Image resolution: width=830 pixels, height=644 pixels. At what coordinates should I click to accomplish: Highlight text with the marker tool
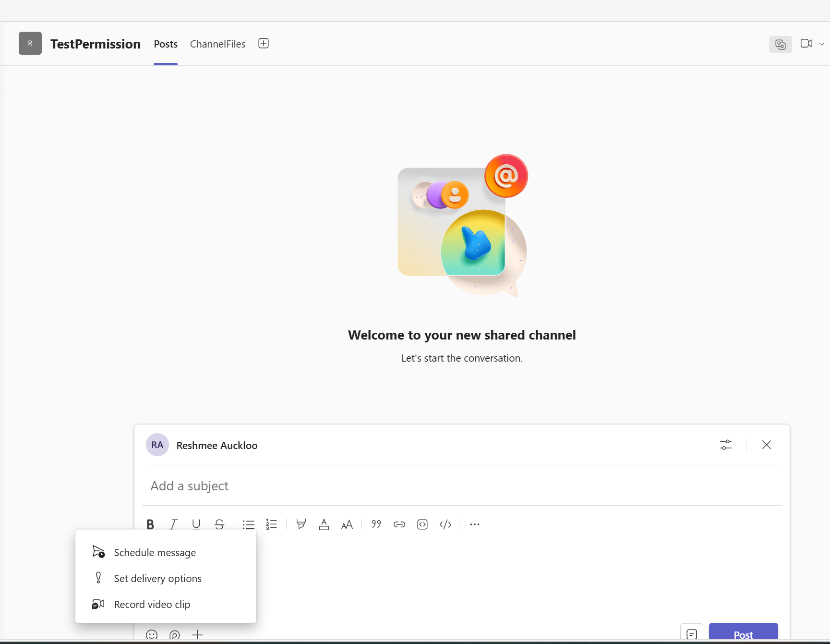pyautogui.click(x=301, y=524)
